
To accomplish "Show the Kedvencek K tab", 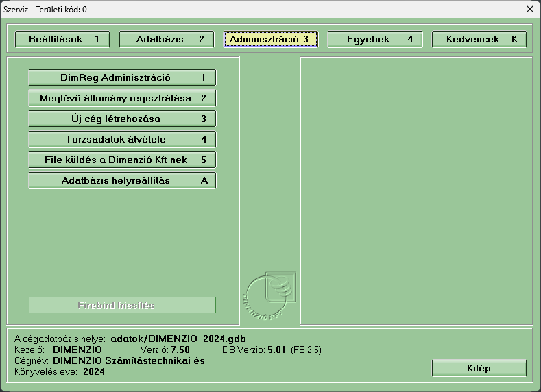I will click(479, 39).
